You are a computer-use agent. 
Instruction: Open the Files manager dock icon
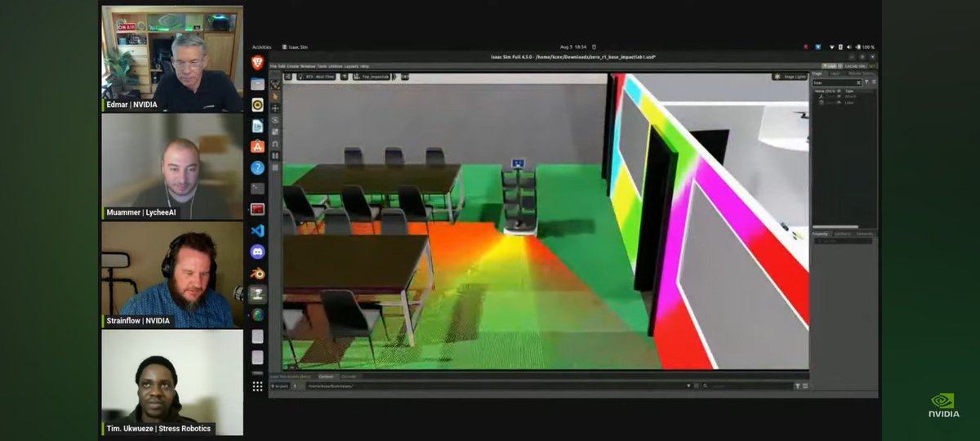tap(257, 83)
